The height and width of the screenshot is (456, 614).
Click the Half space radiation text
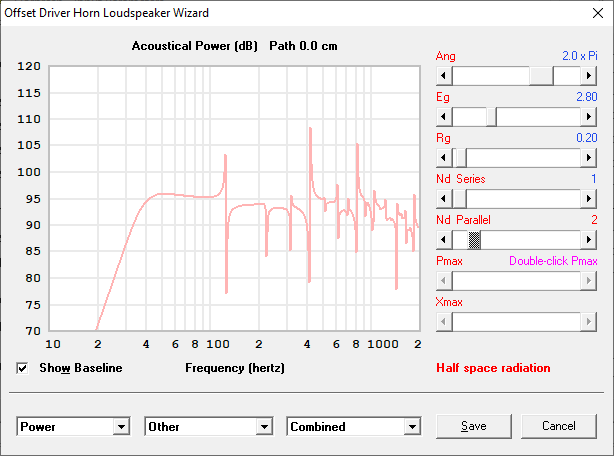click(x=493, y=368)
